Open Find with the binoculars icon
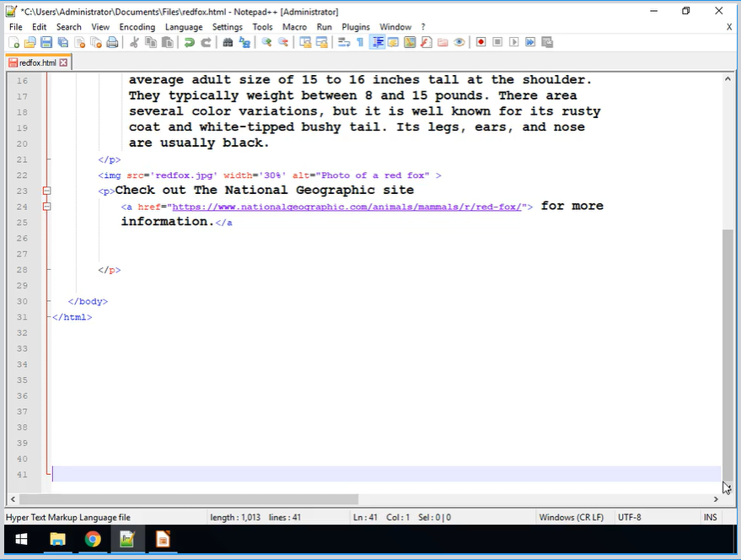This screenshot has width=741, height=560. tap(228, 42)
